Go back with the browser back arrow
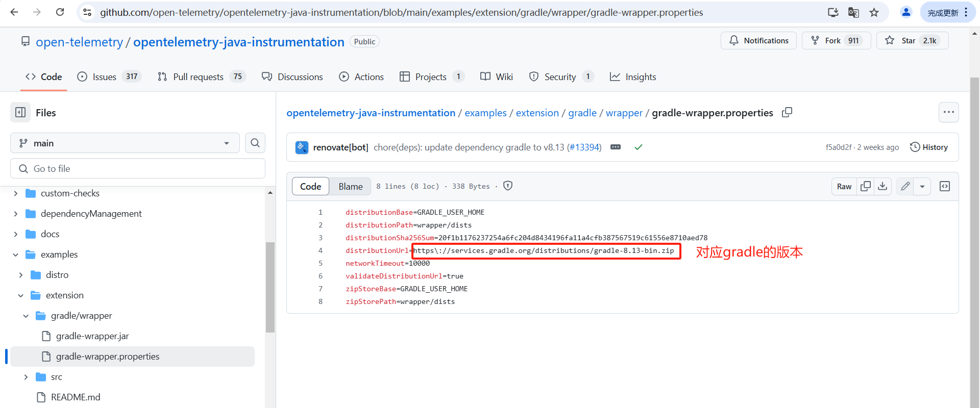This screenshot has height=408, width=980. pos(14,12)
